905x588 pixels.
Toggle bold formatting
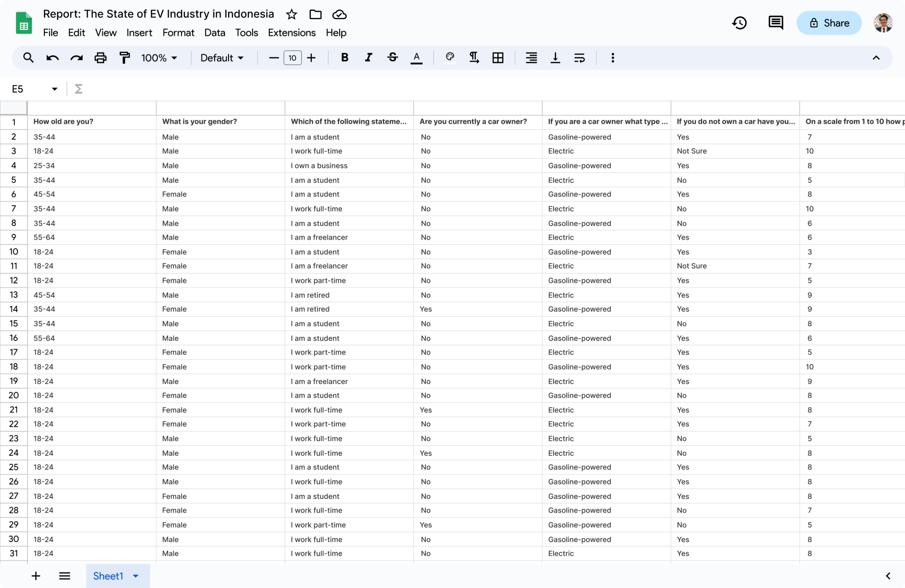click(345, 58)
